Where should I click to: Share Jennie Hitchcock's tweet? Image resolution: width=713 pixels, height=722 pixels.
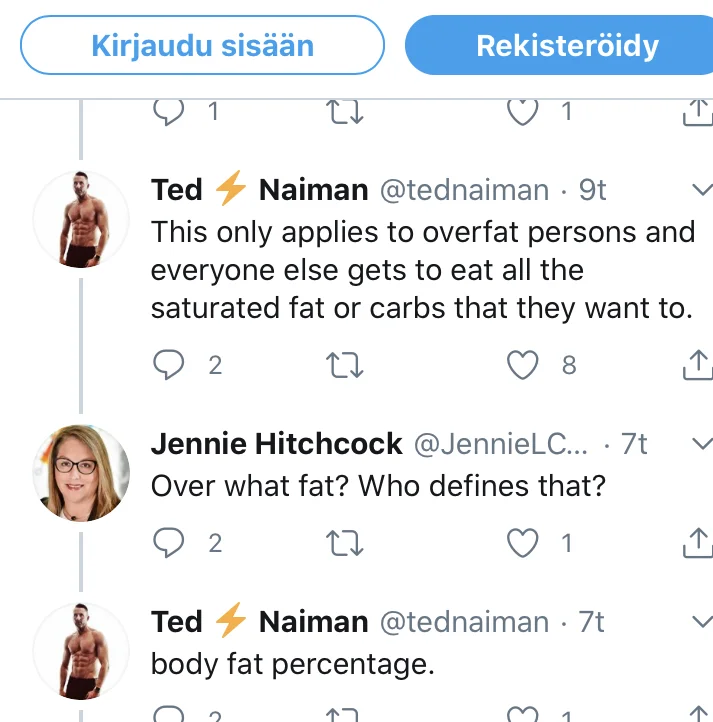[696, 543]
